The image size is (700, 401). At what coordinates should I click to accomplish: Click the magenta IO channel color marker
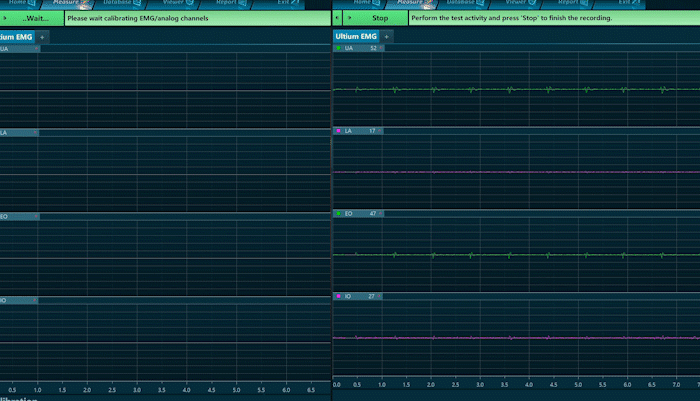pyautogui.click(x=339, y=297)
